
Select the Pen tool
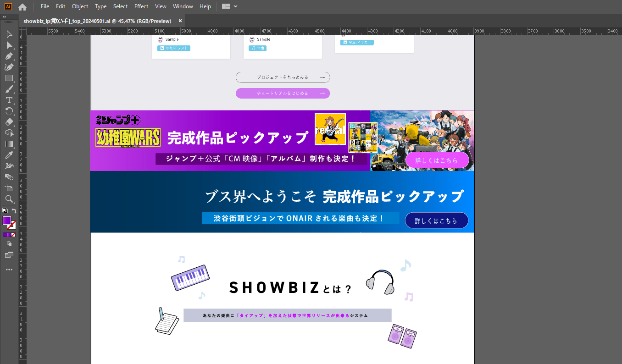pyautogui.click(x=9, y=56)
